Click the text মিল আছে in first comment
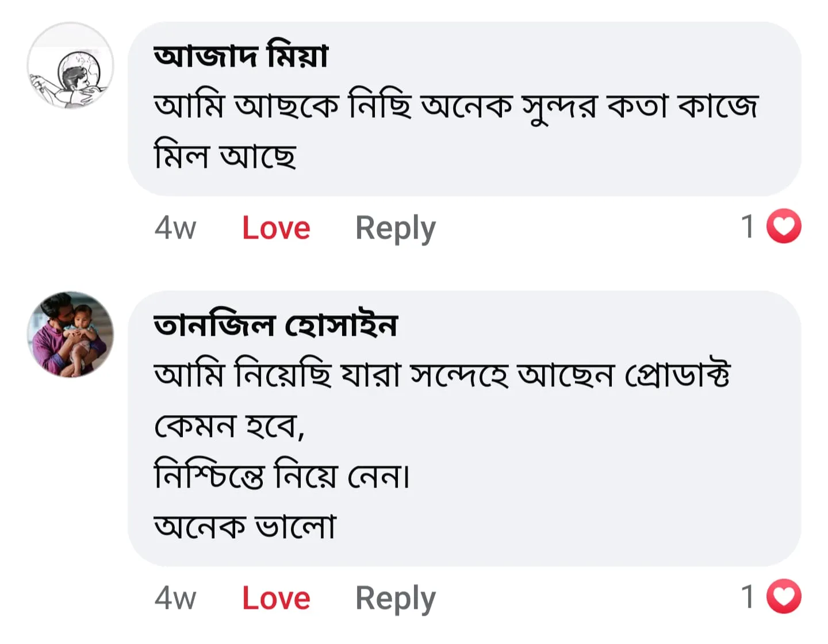828x644 pixels. coord(225,156)
